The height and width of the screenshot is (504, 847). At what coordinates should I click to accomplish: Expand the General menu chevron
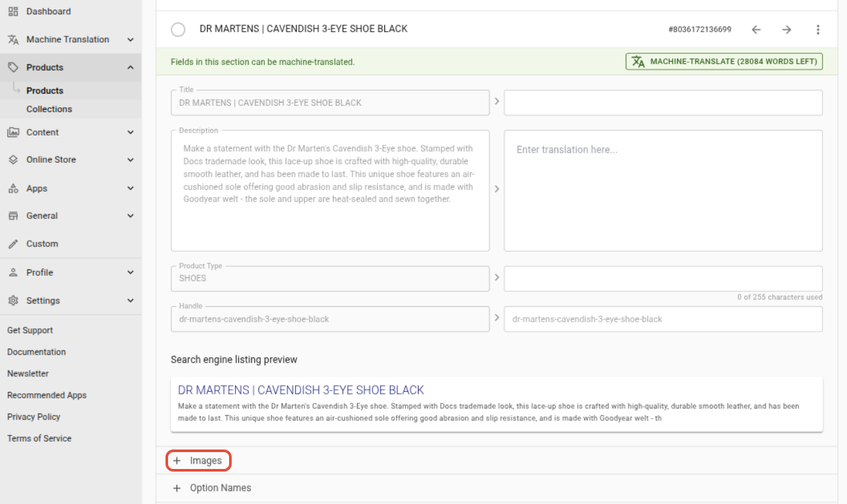(130, 216)
